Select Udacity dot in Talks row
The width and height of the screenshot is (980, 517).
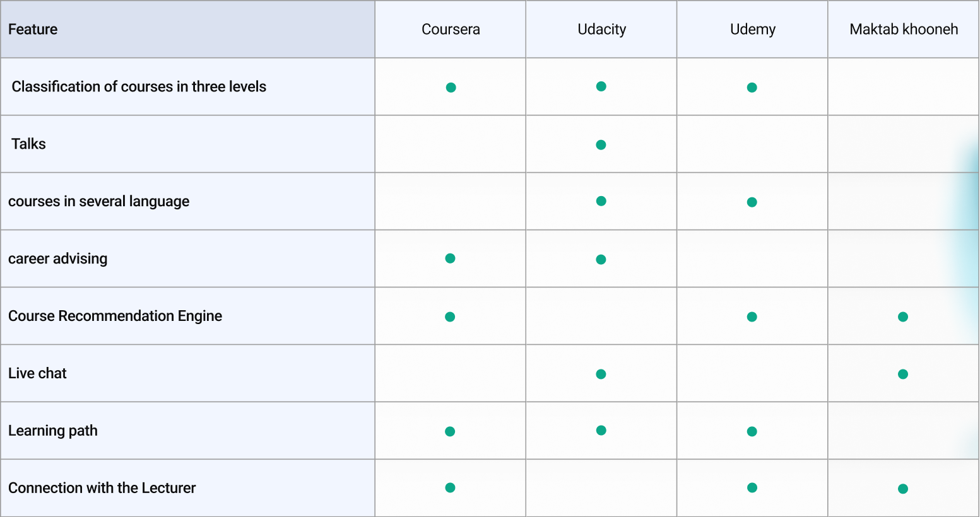(601, 145)
